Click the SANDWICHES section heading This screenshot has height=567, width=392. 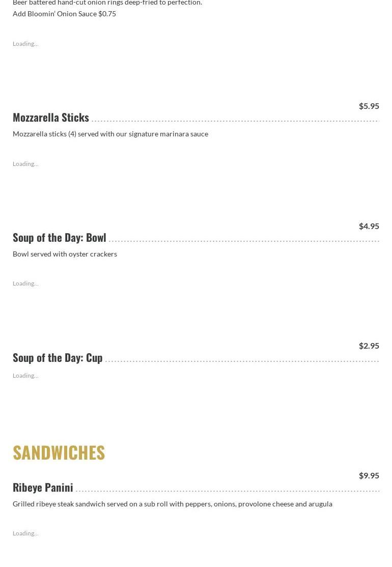pos(59,452)
